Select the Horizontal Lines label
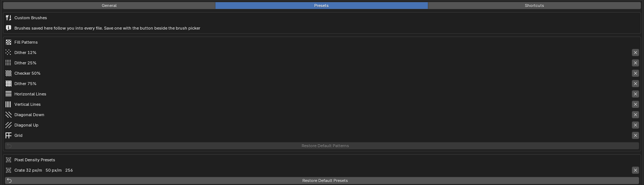 30,94
